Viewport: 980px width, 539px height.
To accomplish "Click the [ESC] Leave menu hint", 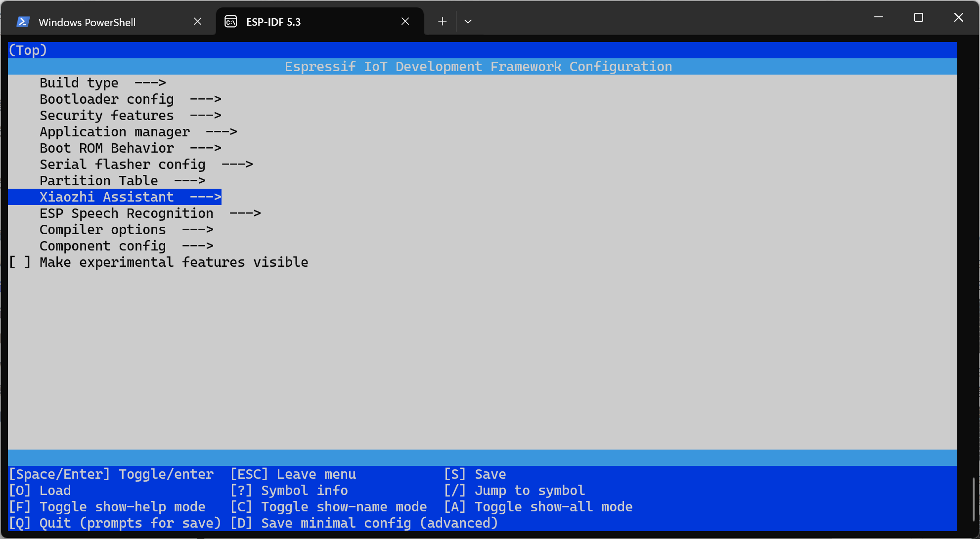I will tap(293, 474).
